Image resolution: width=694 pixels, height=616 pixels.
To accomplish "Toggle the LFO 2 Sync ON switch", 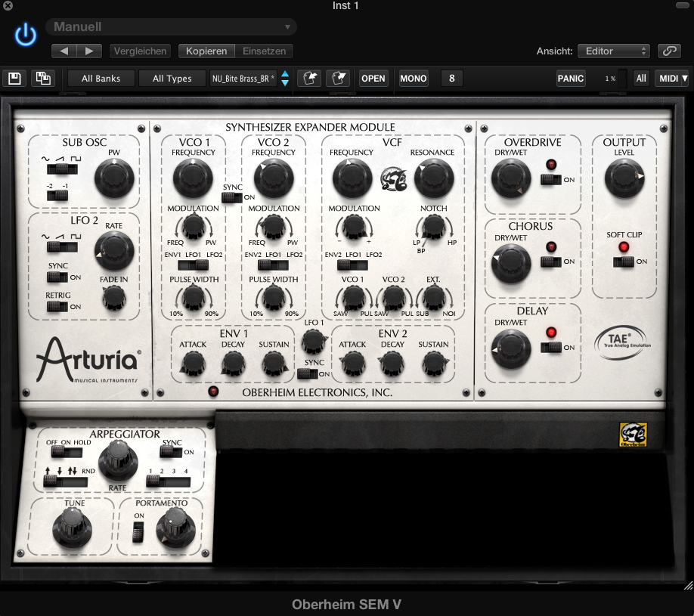I will (57, 277).
